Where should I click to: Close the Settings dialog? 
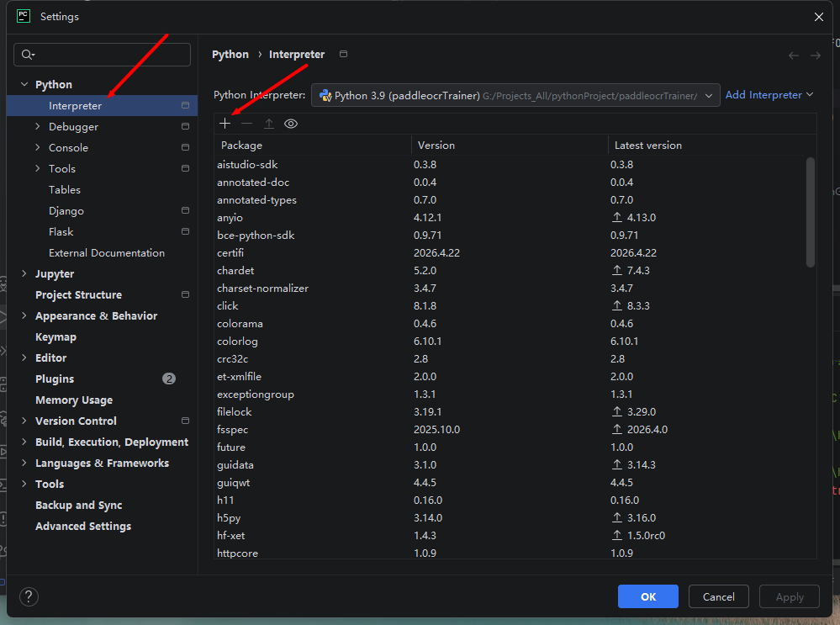[x=819, y=17]
